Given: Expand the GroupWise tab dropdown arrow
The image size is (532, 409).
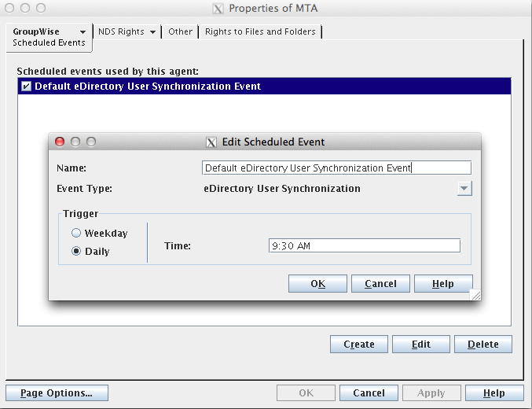Looking at the screenshot, I should click(x=83, y=32).
